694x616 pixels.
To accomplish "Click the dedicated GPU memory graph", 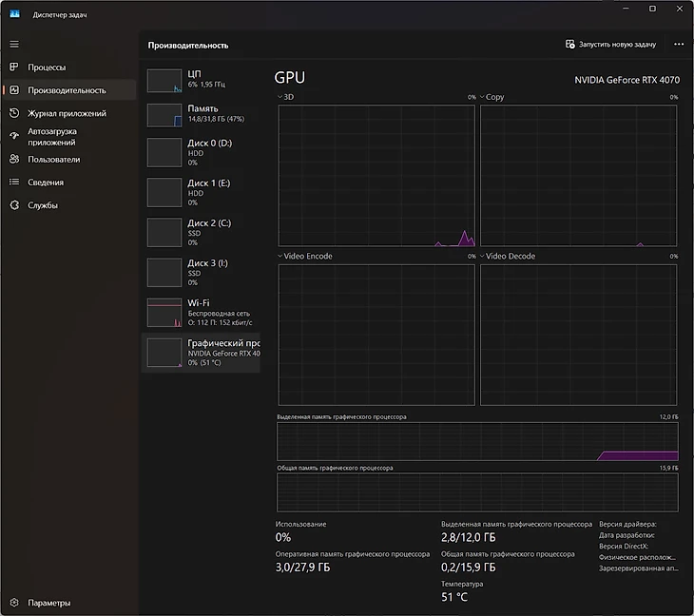I will 477,442.
